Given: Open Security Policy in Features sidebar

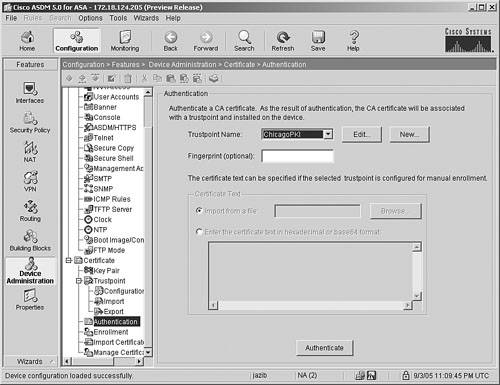Looking at the screenshot, I should click(x=30, y=122).
